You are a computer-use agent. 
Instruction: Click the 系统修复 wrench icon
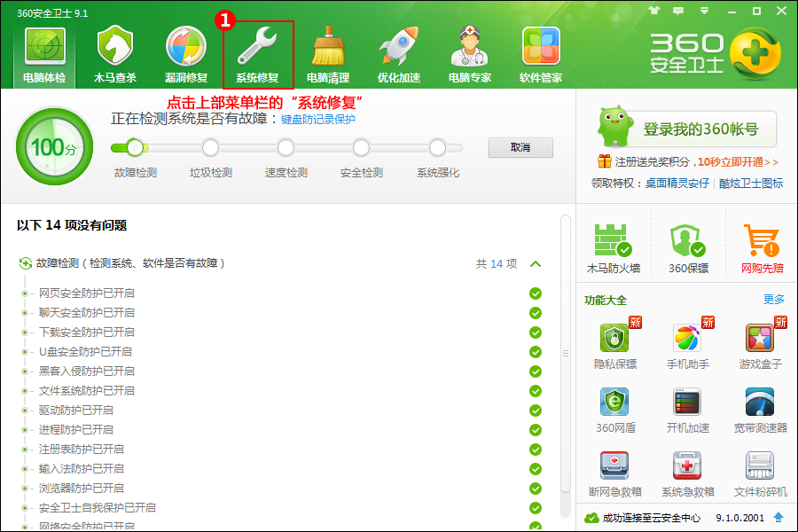coord(257,47)
